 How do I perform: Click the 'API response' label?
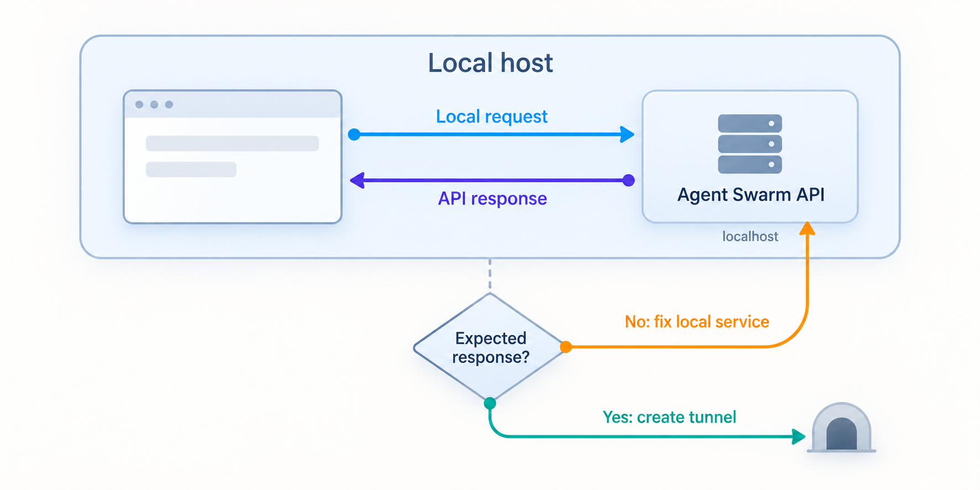492,198
